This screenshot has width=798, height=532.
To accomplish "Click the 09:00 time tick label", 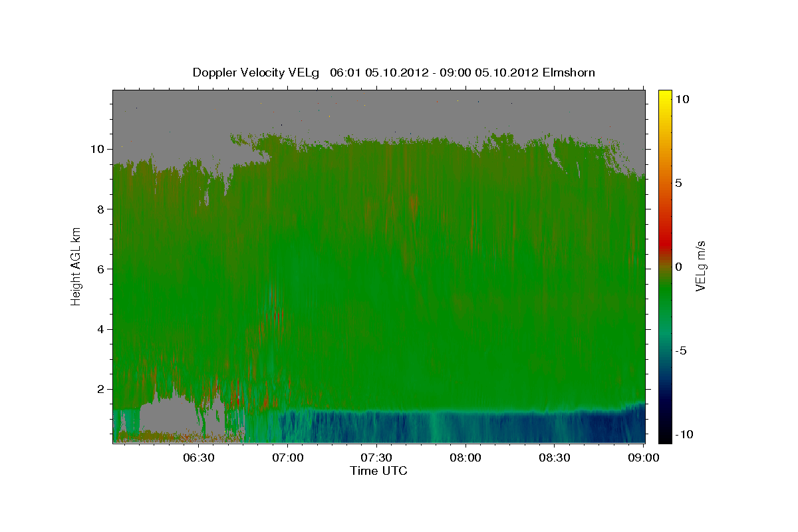I will coord(644,458).
